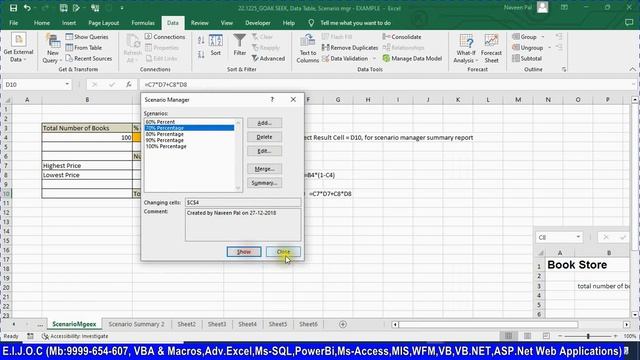Open the Sort dialog
This screenshot has height=360, width=640.
pos(216,45)
